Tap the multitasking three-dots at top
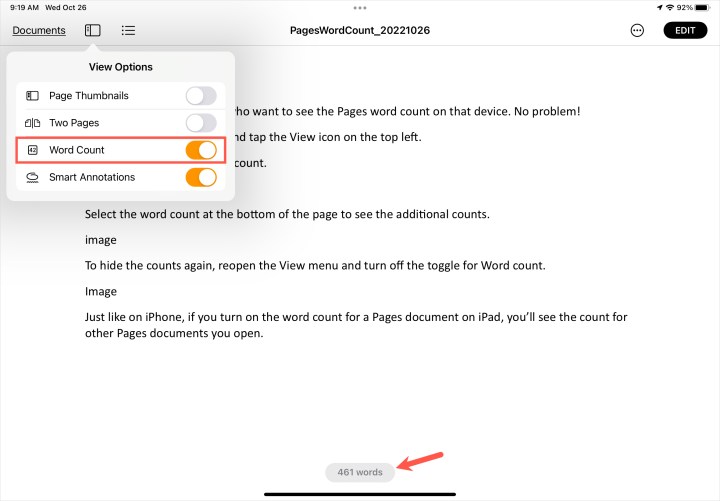The width and height of the screenshot is (720, 501). pos(360,8)
